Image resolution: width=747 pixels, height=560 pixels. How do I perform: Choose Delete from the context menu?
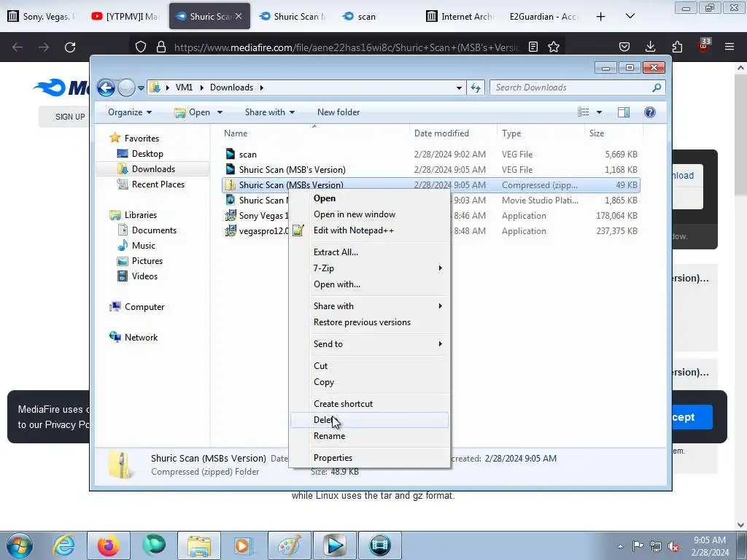pos(369,420)
